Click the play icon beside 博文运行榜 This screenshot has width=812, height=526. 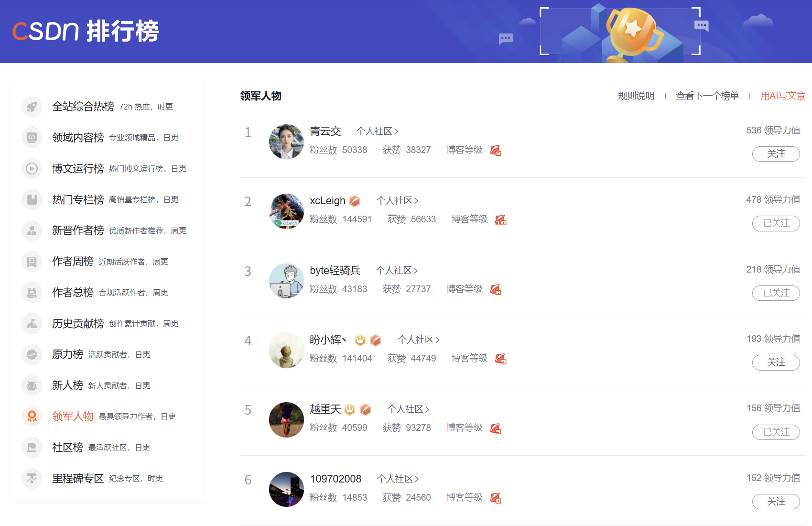pos(32,169)
